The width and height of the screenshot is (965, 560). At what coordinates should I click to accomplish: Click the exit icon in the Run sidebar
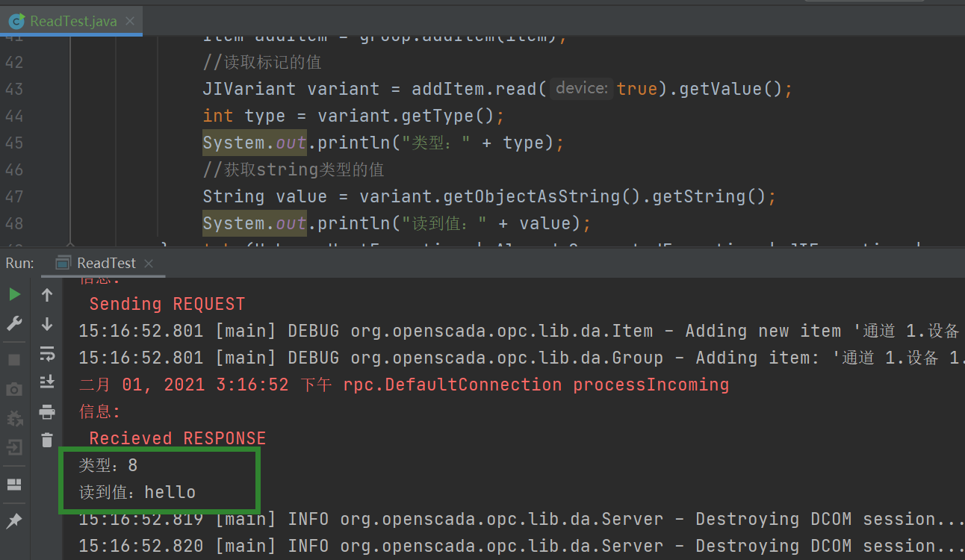(x=14, y=447)
